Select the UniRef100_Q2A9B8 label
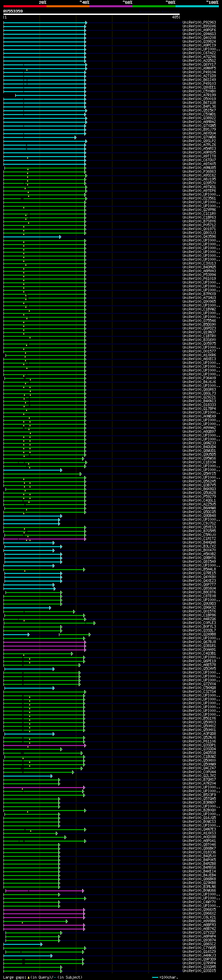 [199, 634]
